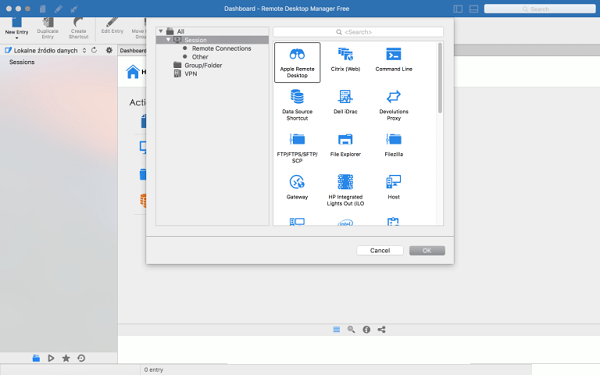Choose the Citrix (Web) entry type
The height and width of the screenshot is (375, 600).
(345, 59)
